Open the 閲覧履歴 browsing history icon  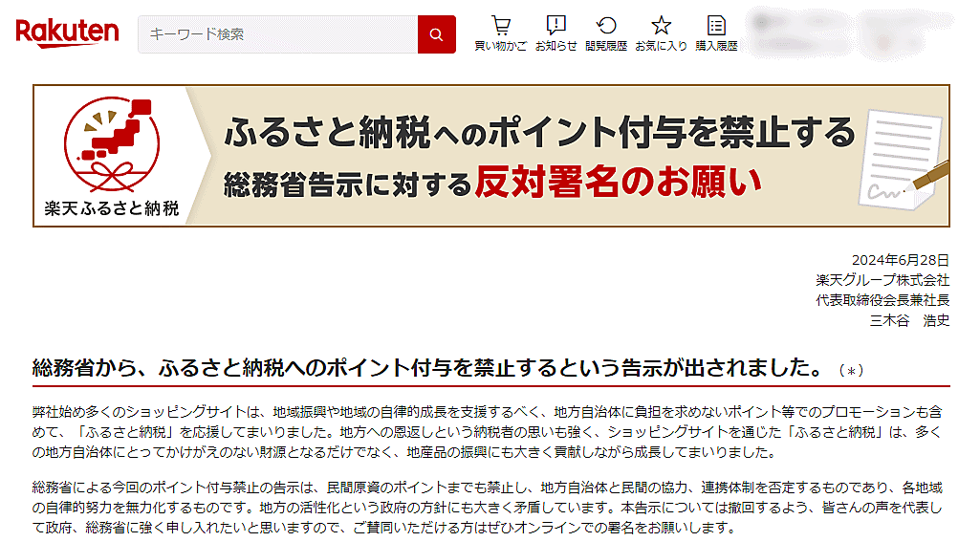pos(606,25)
